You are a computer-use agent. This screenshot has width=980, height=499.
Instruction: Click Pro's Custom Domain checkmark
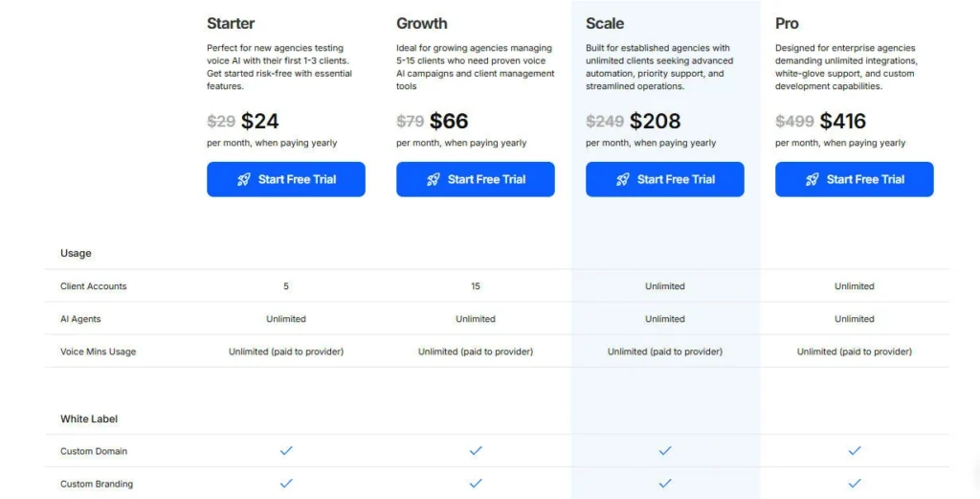click(x=855, y=450)
